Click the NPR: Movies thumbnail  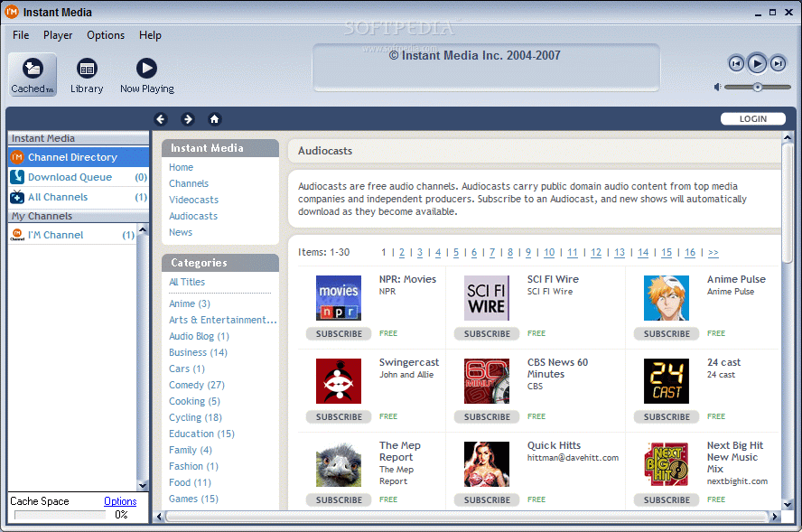(339, 298)
